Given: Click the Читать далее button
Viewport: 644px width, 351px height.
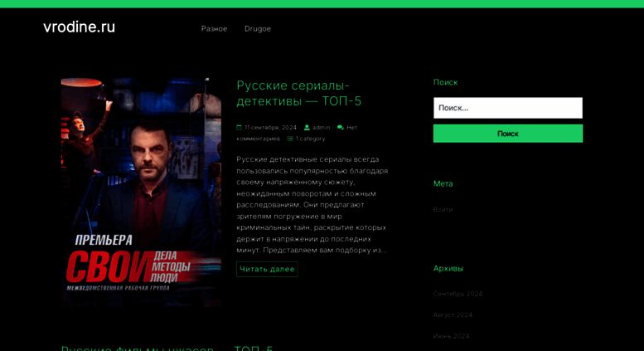Looking at the screenshot, I should click(267, 269).
